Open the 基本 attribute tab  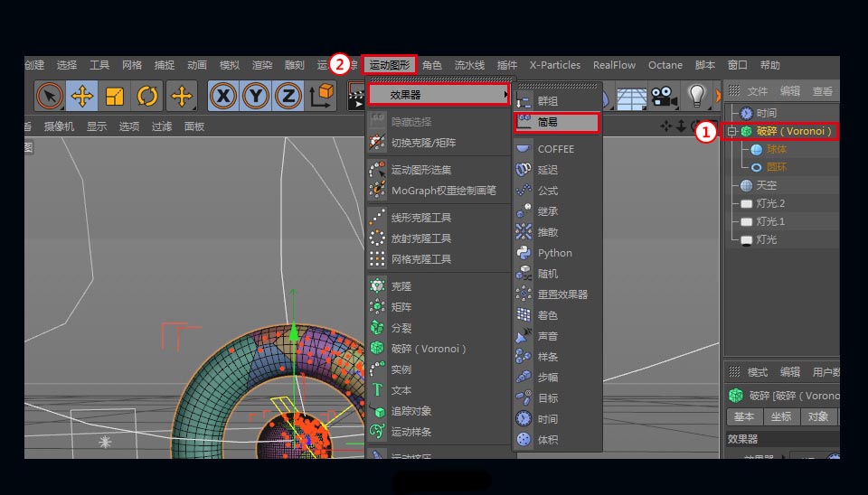coord(744,416)
